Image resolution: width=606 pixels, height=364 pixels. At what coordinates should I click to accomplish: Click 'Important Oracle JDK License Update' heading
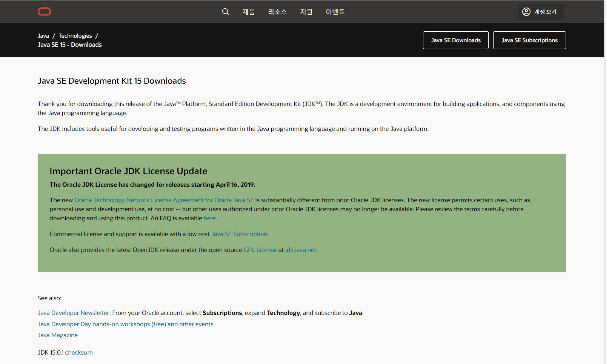(128, 171)
